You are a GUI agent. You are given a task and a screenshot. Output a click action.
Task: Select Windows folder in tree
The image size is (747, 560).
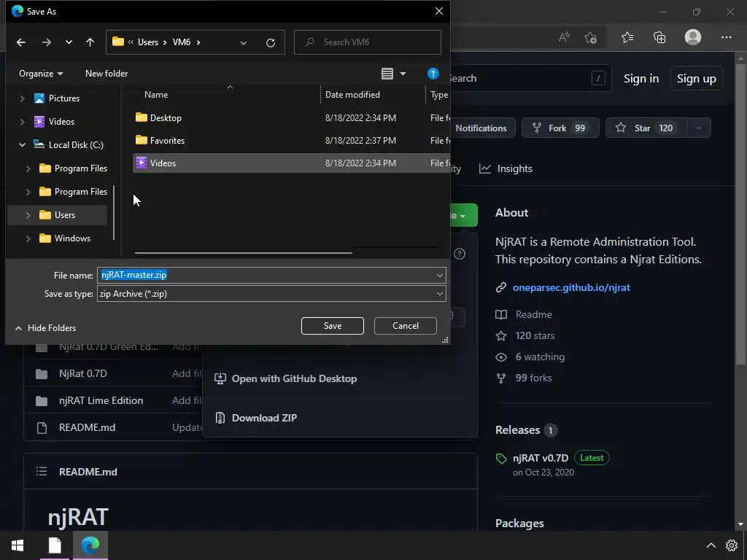[72, 238]
